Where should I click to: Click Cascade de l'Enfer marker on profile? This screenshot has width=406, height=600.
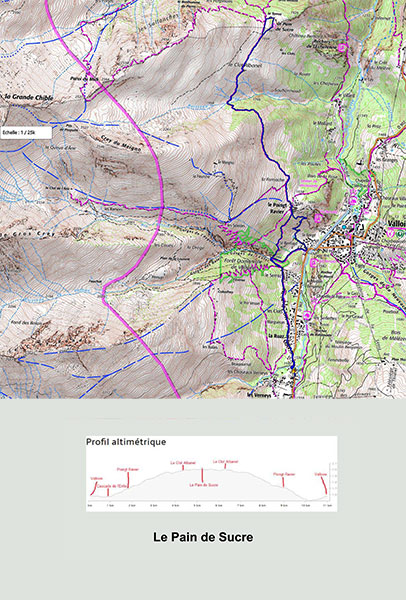coord(108,486)
